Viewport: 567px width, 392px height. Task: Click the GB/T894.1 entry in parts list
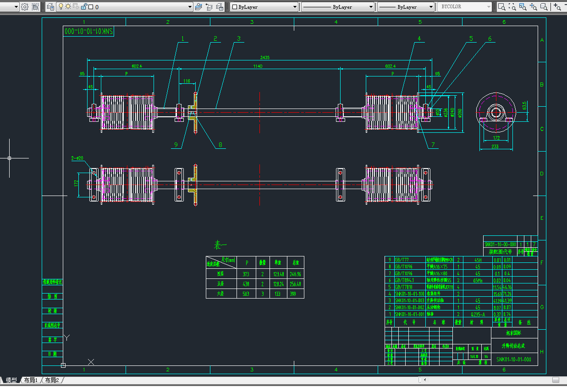404,280
